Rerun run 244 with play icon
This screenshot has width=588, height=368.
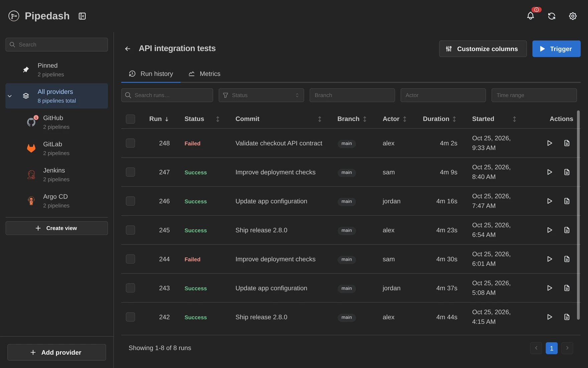(x=550, y=259)
